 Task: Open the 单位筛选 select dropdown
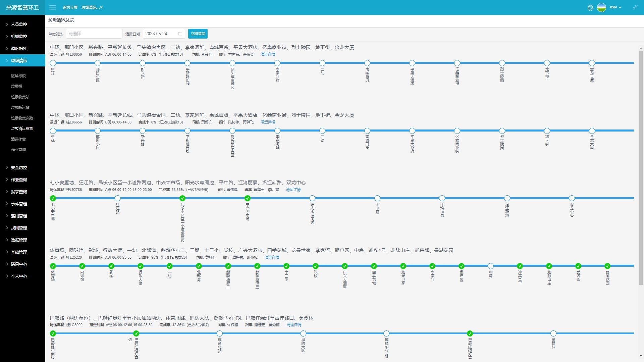point(94,34)
